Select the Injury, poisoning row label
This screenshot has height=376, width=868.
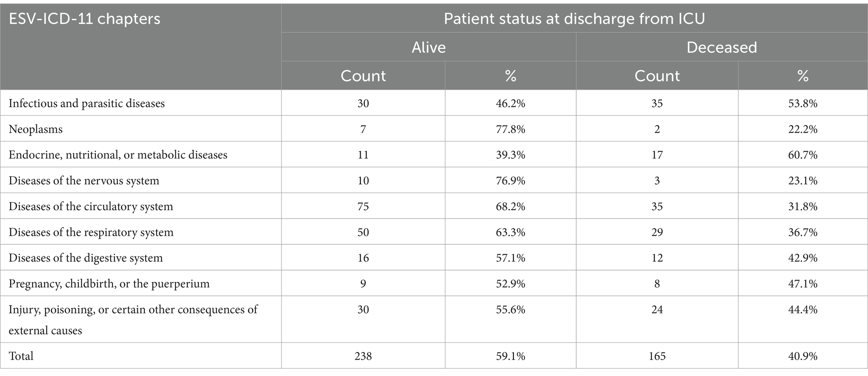(133, 320)
